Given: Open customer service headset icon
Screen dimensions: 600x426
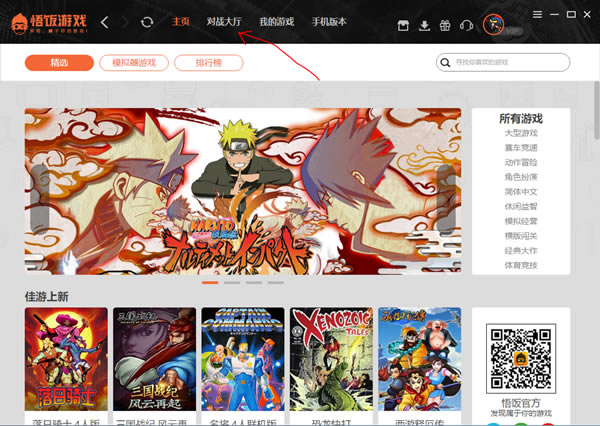Looking at the screenshot, I should [x=466, y=26].
